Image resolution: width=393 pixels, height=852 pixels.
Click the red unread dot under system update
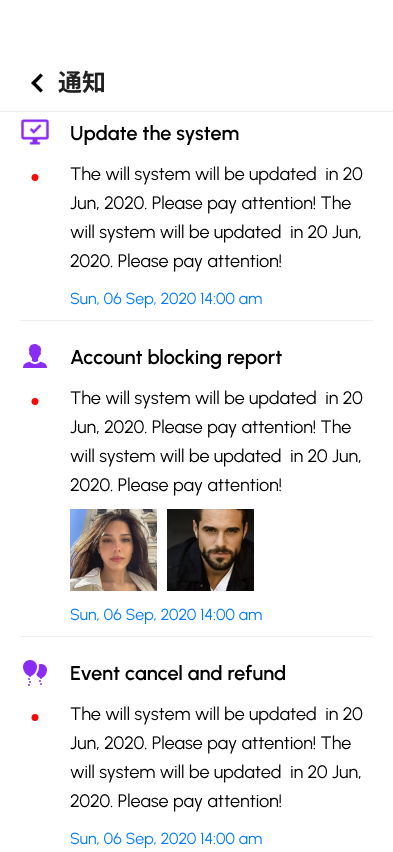(x=35, y=177)
